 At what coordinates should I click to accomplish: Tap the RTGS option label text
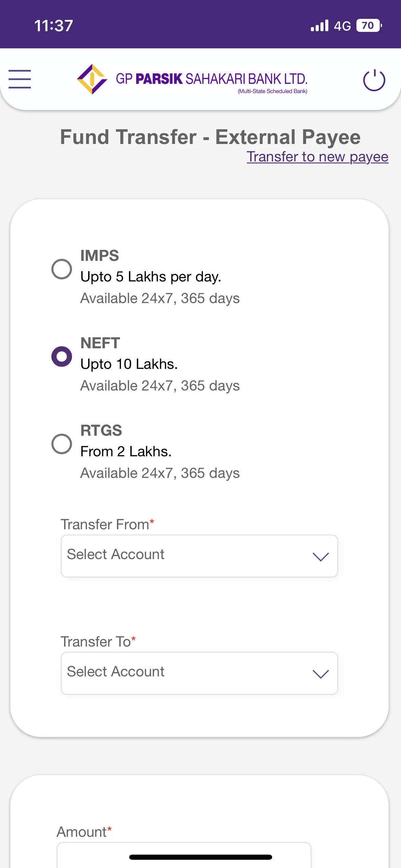click(x=101, y=431)
